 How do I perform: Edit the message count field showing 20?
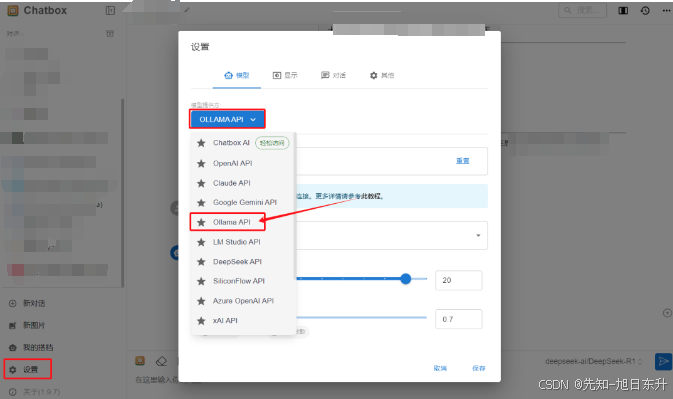[x=458, y=280]
